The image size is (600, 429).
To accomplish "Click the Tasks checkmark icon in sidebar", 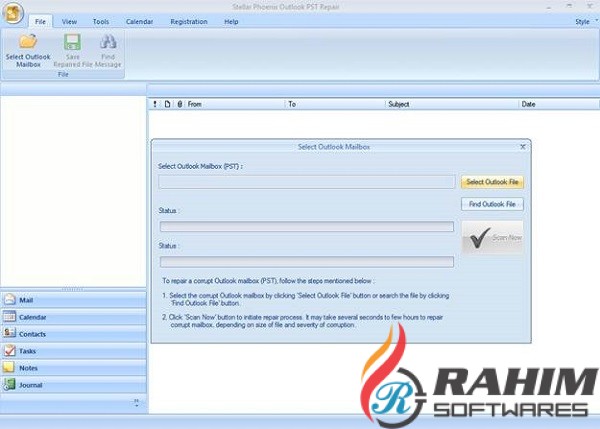I will tap(10, 350).
